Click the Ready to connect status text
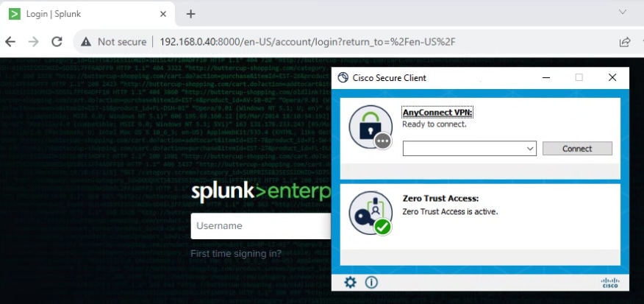The image size is (644, 304). (x=434, y=124)
